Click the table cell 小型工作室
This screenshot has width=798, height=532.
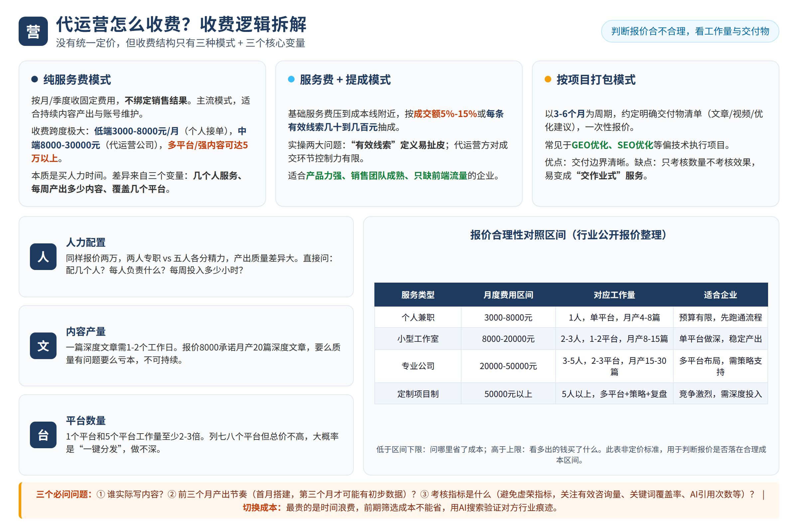(x=418, y=338)
